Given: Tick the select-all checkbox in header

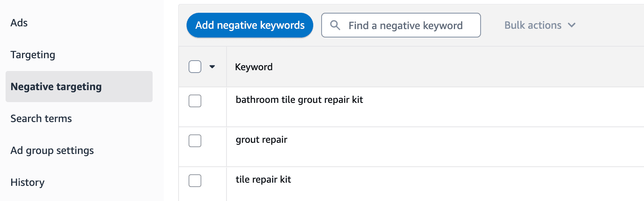Looking at the screenshot, I should coord(195,67).
